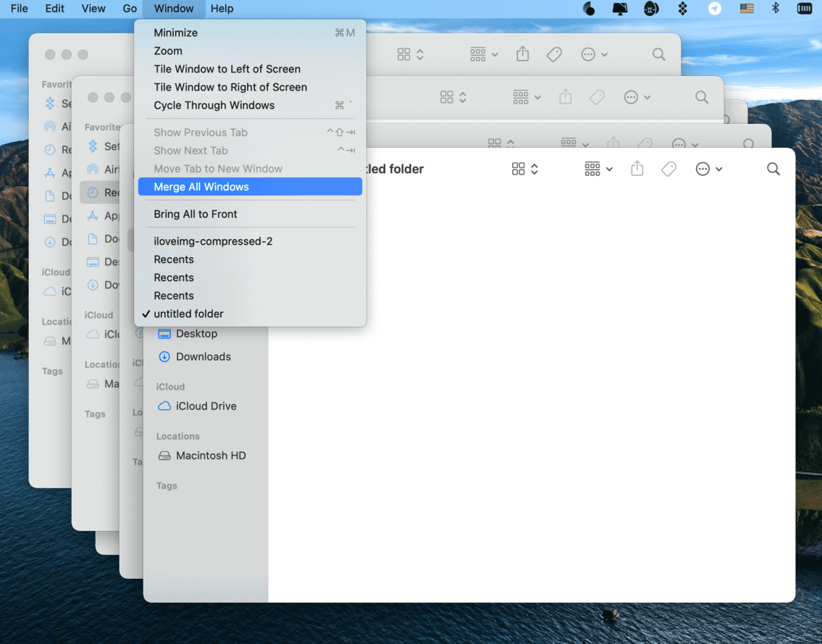
Task: Open the Go menu
Action: 130,9
